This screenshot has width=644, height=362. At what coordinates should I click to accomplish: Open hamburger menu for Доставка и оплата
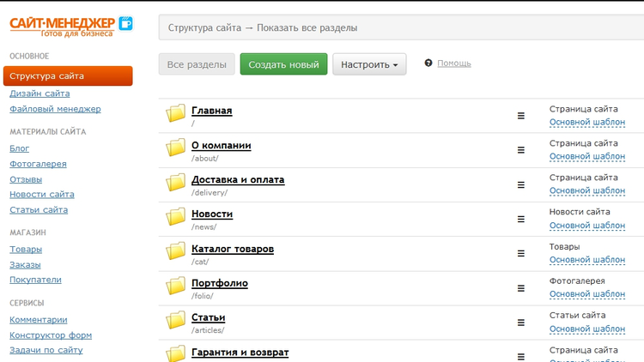tap(521, 184)
